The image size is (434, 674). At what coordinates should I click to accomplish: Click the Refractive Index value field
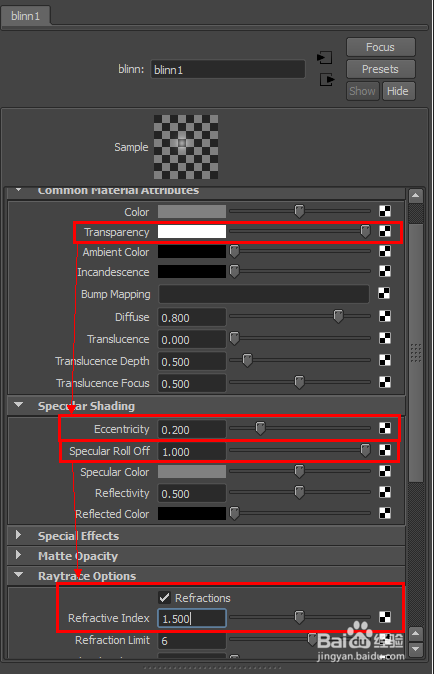(192, 619)
